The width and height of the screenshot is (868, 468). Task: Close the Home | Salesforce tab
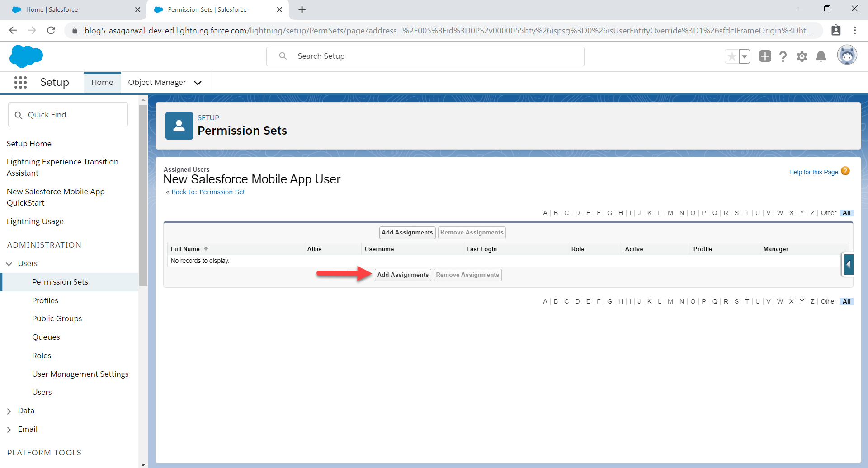(x=137, y=9)
